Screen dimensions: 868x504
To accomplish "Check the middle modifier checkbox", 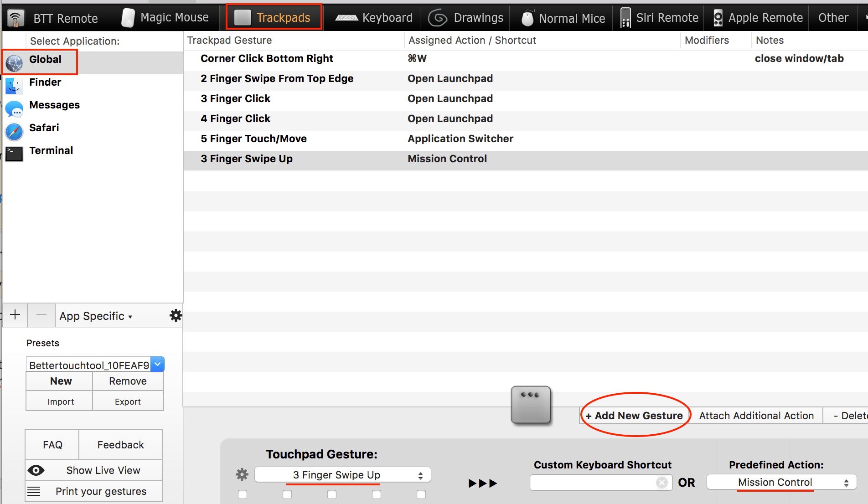I will coord(332,494).
